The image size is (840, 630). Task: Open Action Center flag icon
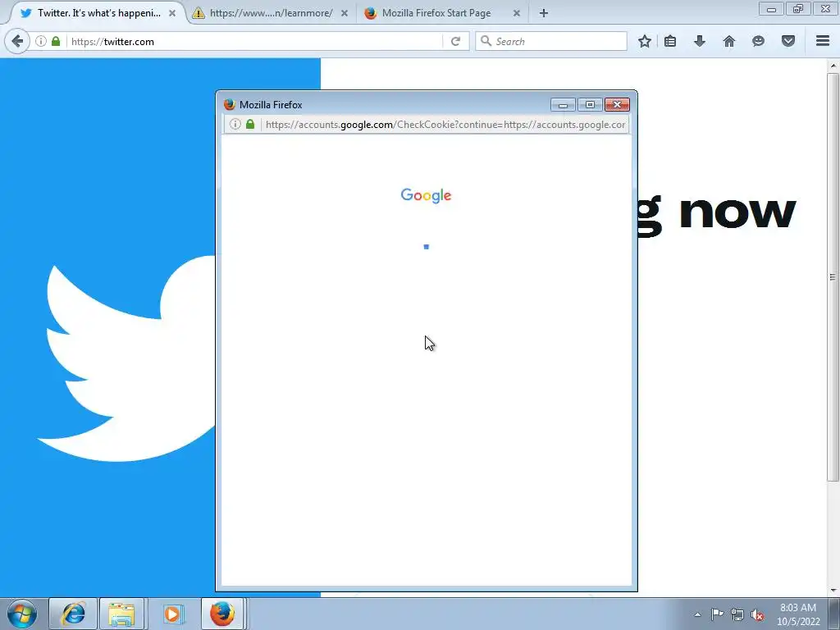[x=717, y=614]
